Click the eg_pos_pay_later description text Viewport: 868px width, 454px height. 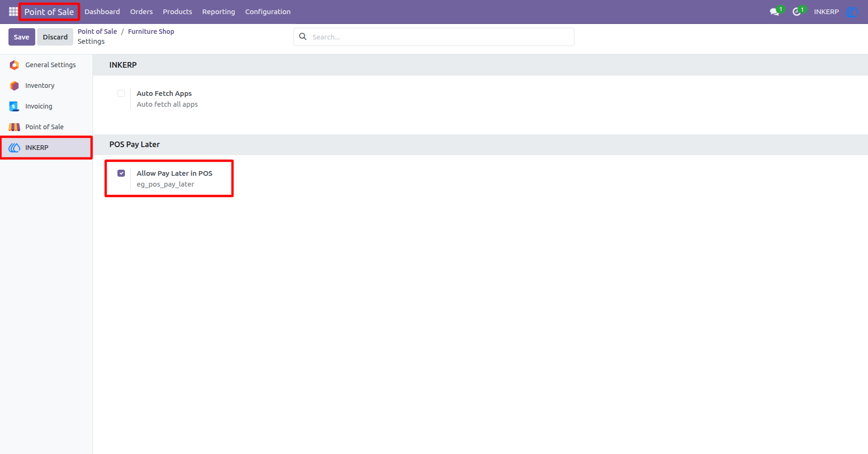click(165, 184)
